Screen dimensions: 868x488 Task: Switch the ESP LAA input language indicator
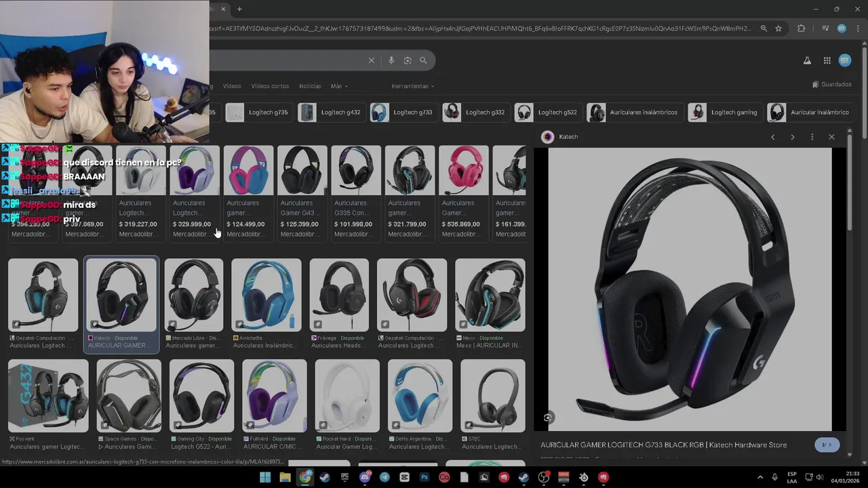[792, 477]
